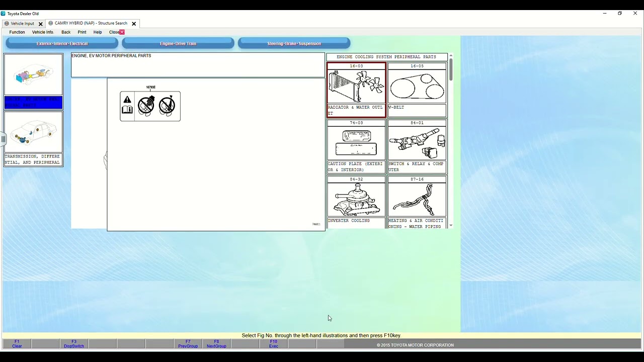This screenshot has height=362, width=644.
Task: Click the F8 NextGroup function key
Action: (216, 344)
